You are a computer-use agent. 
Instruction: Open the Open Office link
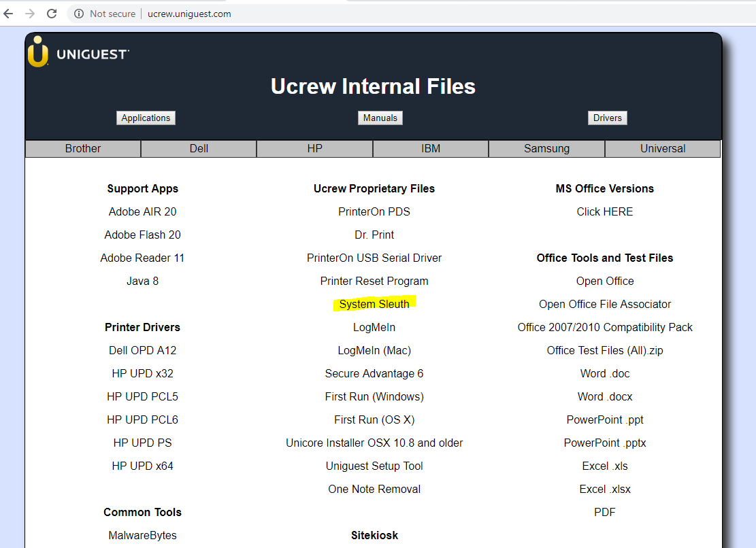[605, 281]
